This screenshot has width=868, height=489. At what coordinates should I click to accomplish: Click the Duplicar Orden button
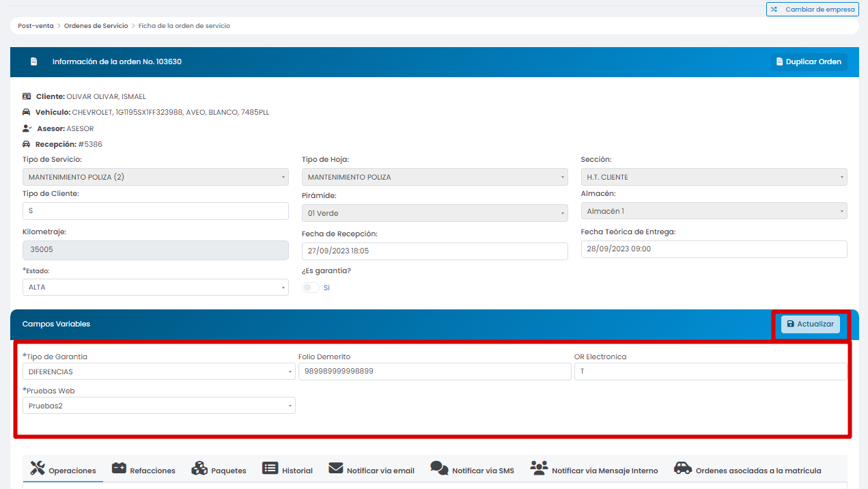click(x=809, y=61)
